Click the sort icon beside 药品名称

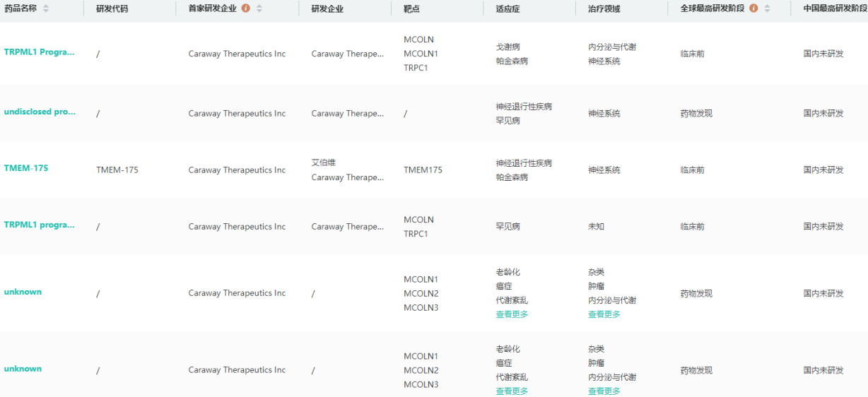click(46, 8)
